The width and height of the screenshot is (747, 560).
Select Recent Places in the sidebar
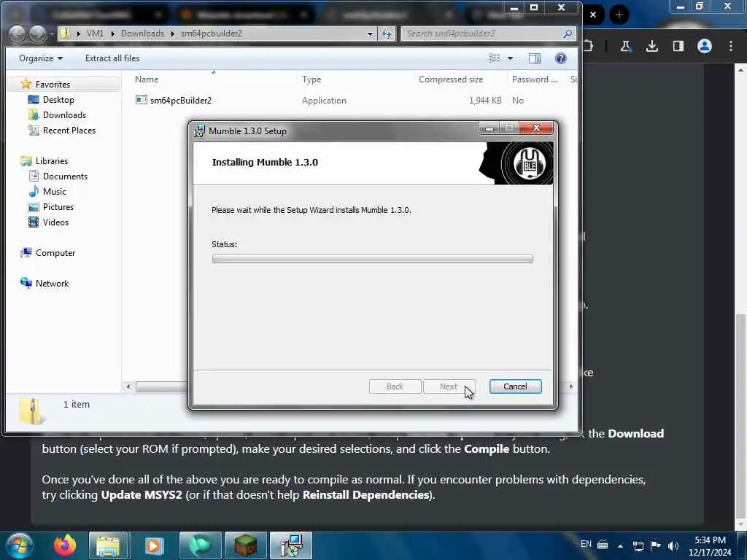(69, 130)
